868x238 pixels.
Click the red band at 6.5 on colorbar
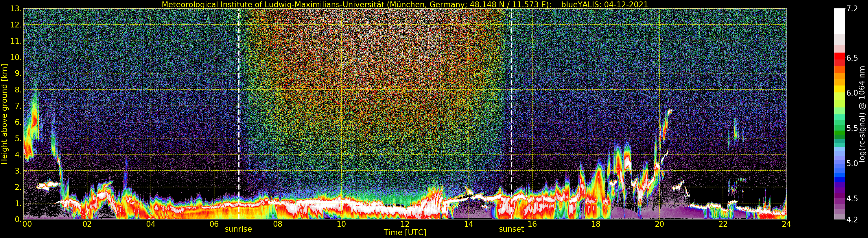839,58
